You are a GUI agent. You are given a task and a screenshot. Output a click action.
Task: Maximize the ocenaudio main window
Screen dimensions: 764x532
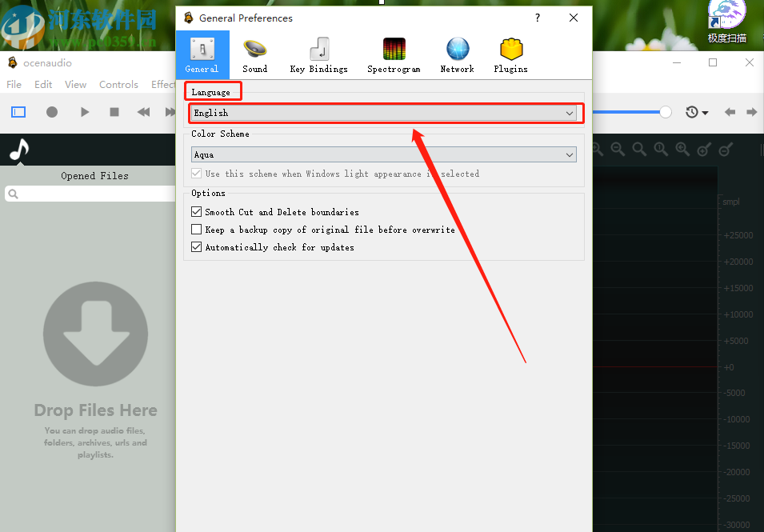(x=713, y=62)
